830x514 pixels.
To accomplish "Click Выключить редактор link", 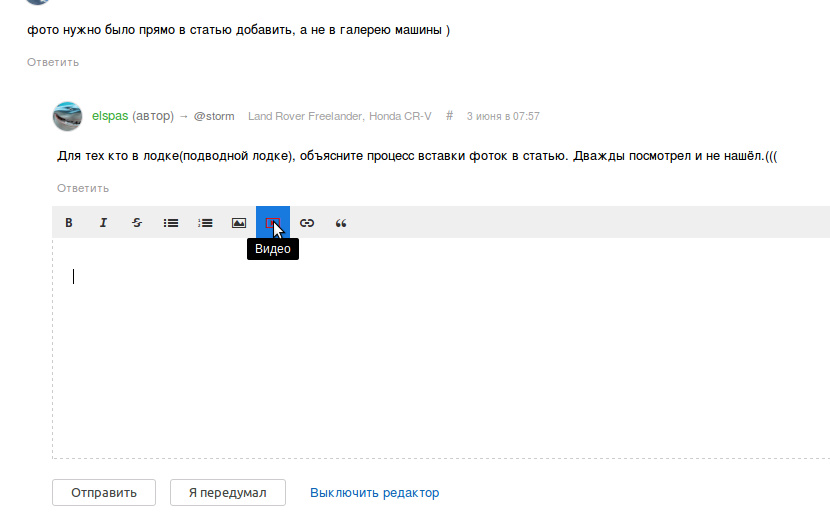I will click(374, 493).
